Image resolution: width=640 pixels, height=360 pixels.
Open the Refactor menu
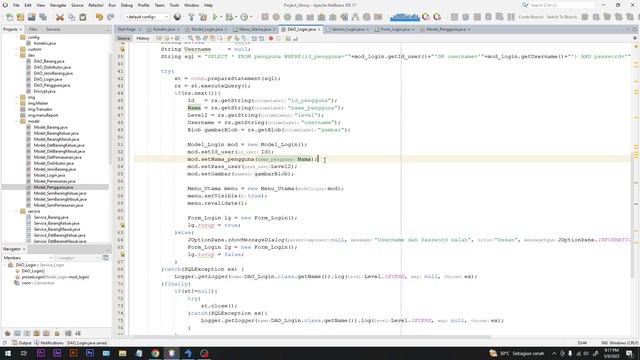point(96,5)
